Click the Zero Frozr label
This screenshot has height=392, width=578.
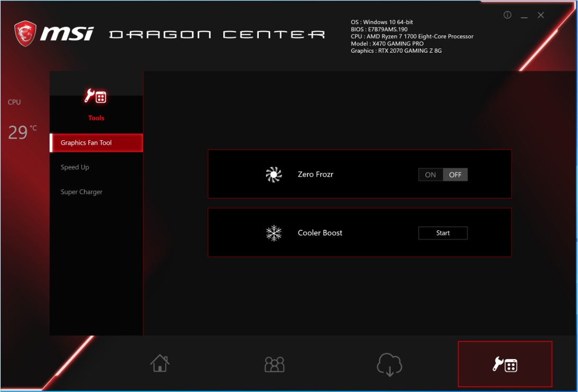[x=316, y=174]
